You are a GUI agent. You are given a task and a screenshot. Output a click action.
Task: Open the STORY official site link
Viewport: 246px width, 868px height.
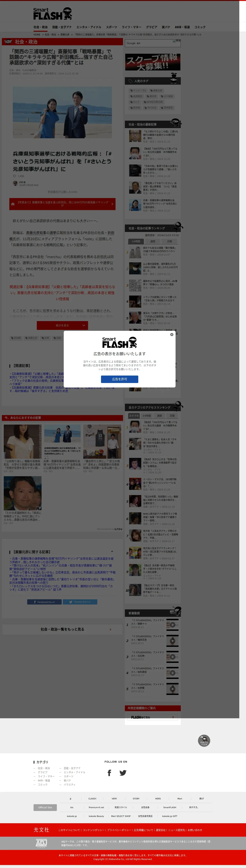coord(136,799)
